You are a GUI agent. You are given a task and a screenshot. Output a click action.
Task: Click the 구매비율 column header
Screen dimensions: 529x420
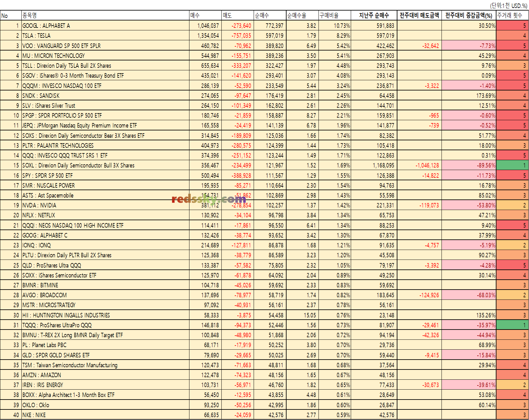(335, 15)
